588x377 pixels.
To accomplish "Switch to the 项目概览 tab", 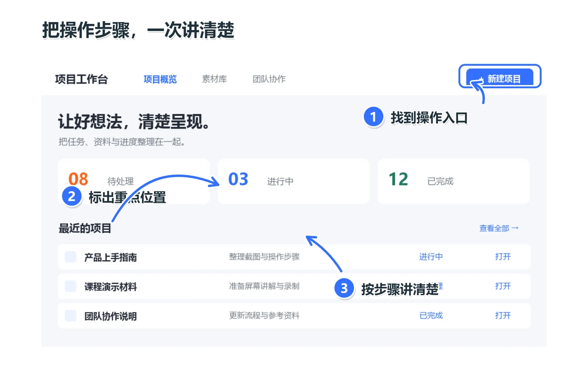I will (x=160, y=79).
